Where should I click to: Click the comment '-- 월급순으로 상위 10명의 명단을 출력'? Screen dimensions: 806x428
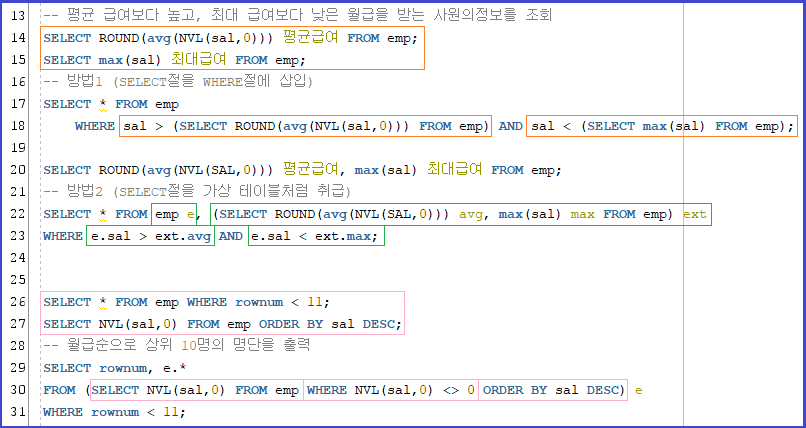coord(177,346)
